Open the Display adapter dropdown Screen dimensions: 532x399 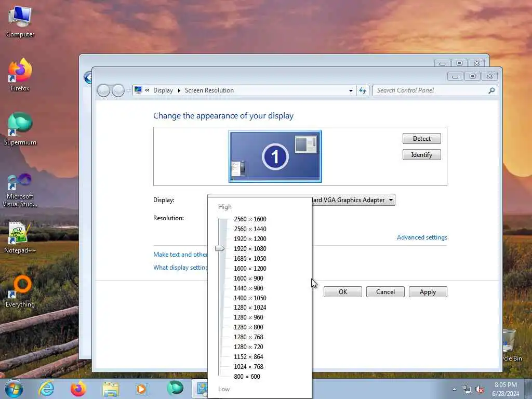click(x=391, y=200)
